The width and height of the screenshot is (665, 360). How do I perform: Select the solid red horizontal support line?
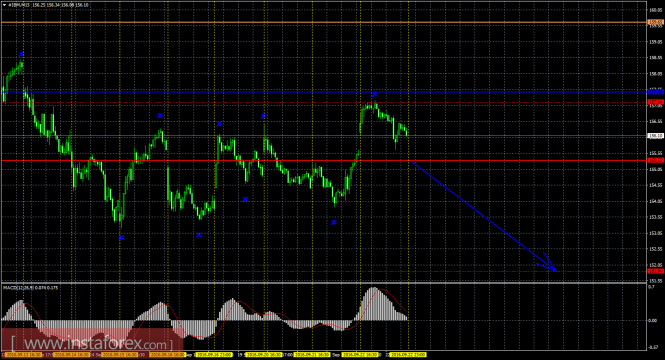coord(324,160)
